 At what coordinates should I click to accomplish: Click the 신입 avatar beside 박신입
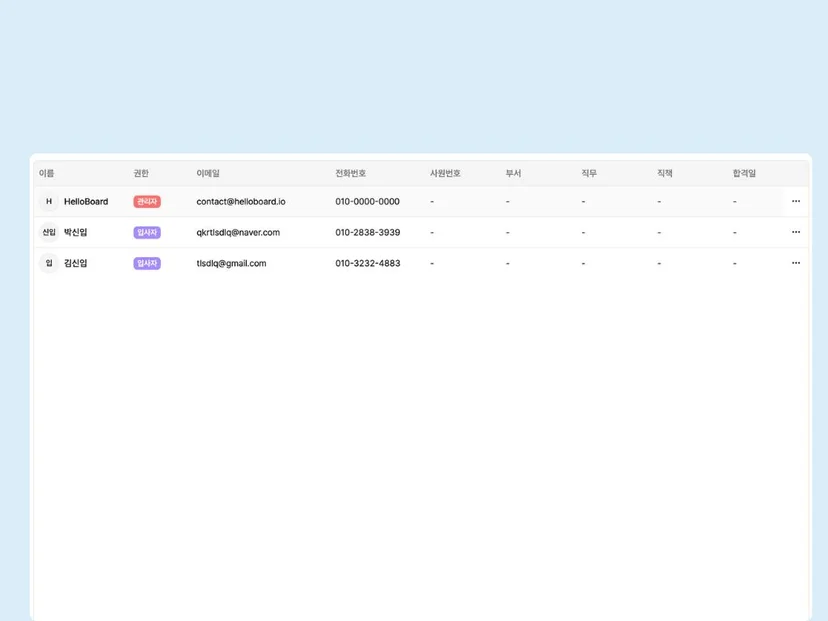coord(49,232)
